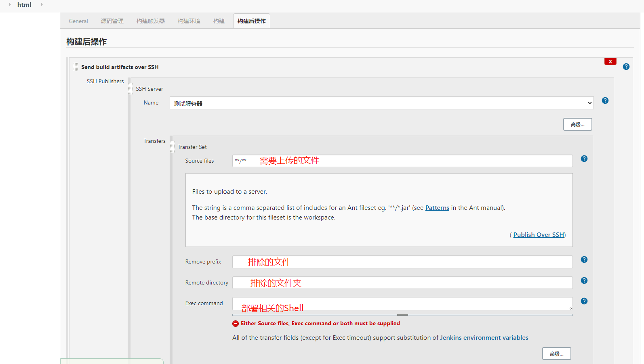The height and width of the screenshot is (364, 644).
Task: Focus the Exec command text area
Action: coord(402,304)
